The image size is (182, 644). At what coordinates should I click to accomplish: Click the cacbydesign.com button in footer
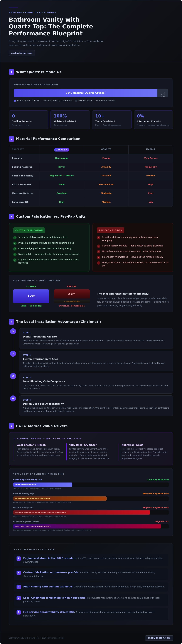pyautogui.click(x=159, y=638)
